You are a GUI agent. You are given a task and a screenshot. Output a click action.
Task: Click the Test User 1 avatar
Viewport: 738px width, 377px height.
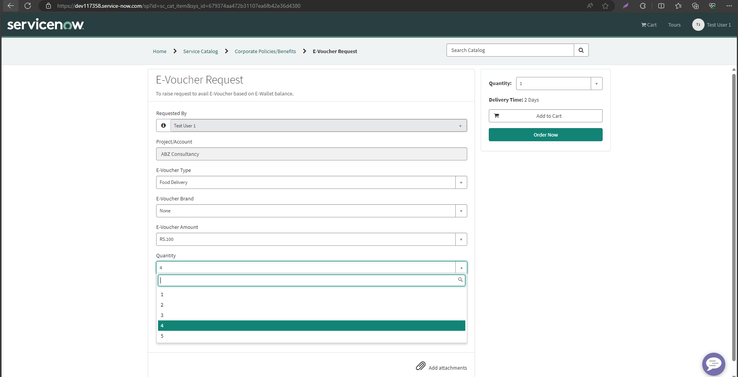(698, 25)
